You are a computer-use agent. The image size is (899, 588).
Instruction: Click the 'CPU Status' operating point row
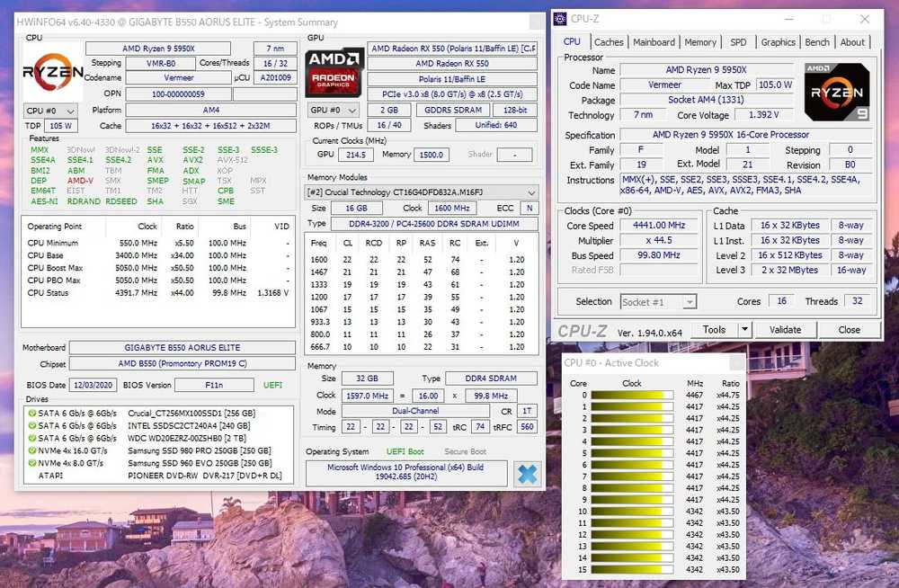(x=158, y=292)
